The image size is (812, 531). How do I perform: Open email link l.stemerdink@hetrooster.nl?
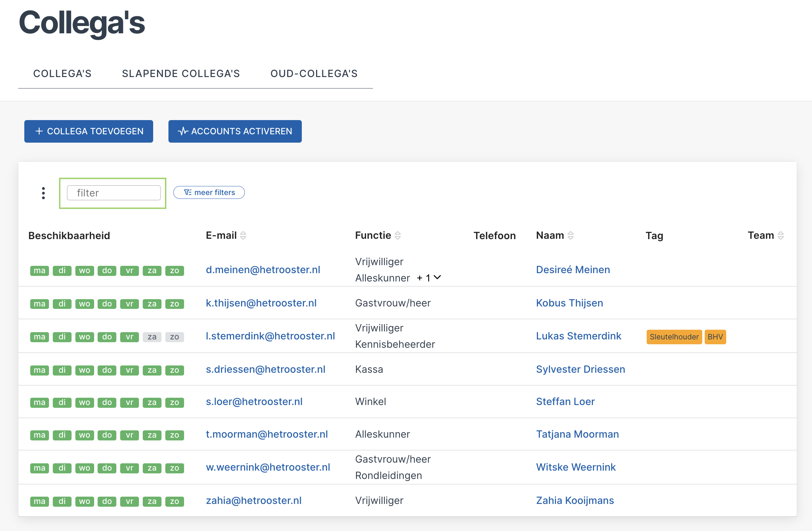pyautogui.click(x=270, y=336)
